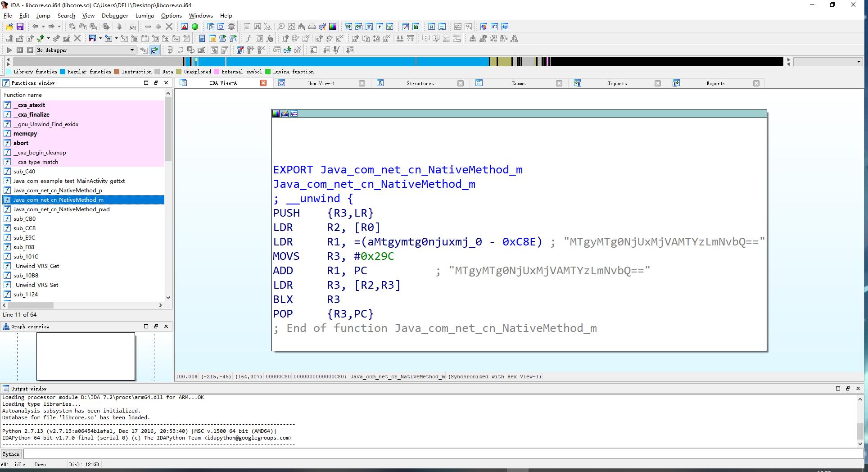Click the red warning triangle toolbar icon
This screenshot has height=472, width=868.
click(x=184, y=27)
